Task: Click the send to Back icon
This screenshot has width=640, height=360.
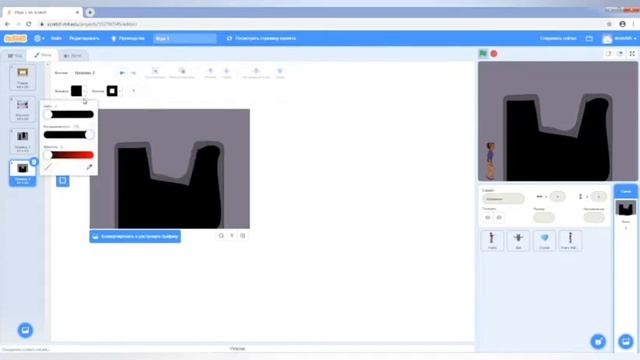Action: pyautogui.click(x=280, y=73)
